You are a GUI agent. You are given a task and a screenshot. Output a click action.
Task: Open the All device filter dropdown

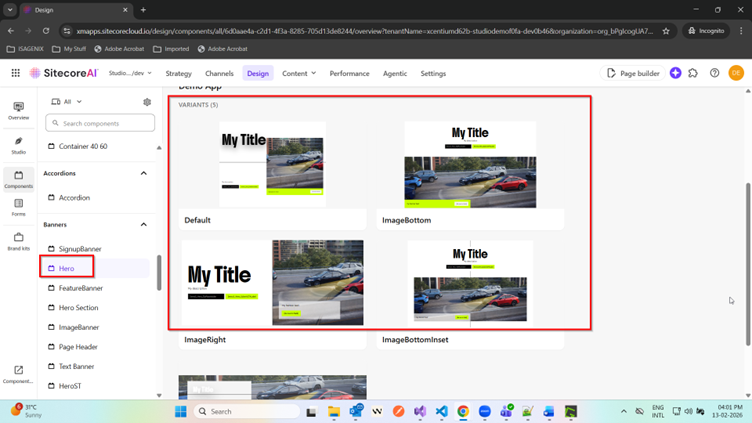click(x=67, y=102)
